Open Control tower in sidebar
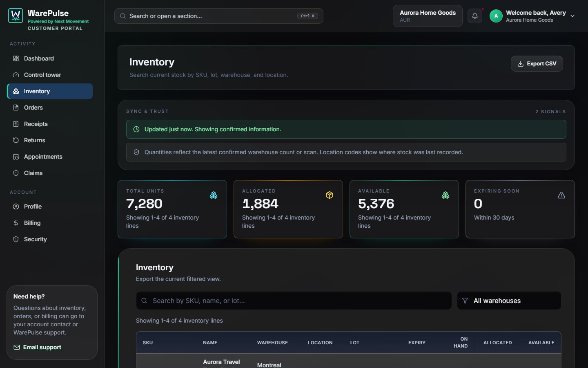588x368 pixels. 50,75
